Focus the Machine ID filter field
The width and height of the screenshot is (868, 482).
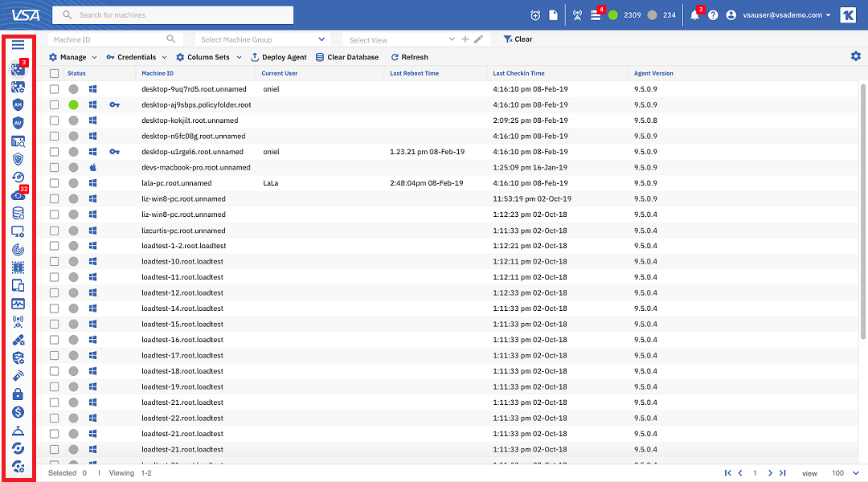[115, 39]
